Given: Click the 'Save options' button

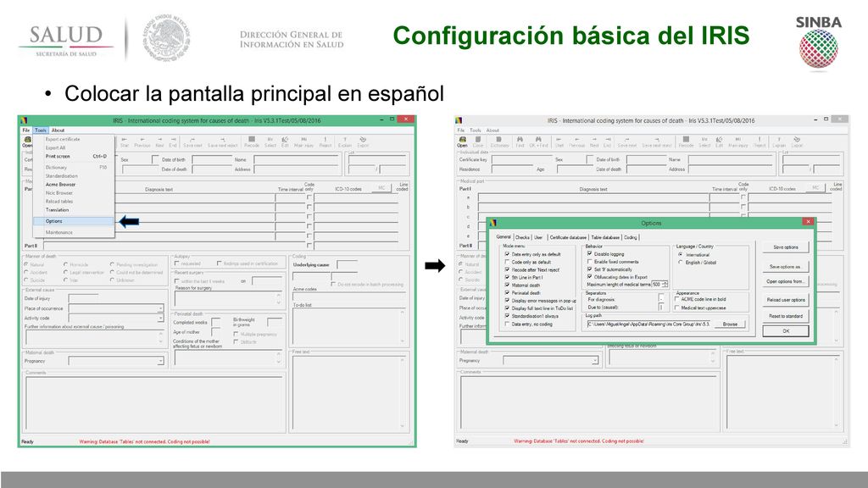Looking at the screenshot, I should [786, 247].
